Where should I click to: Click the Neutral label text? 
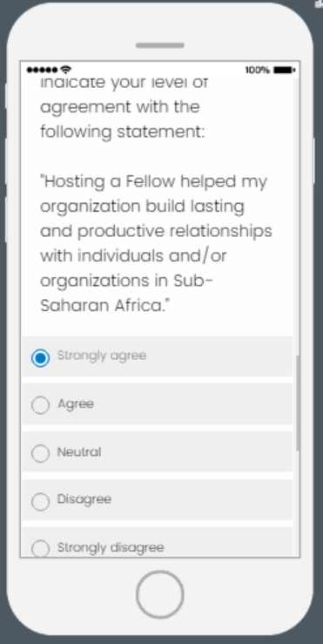pyautogui.click(x=79, y=452)
